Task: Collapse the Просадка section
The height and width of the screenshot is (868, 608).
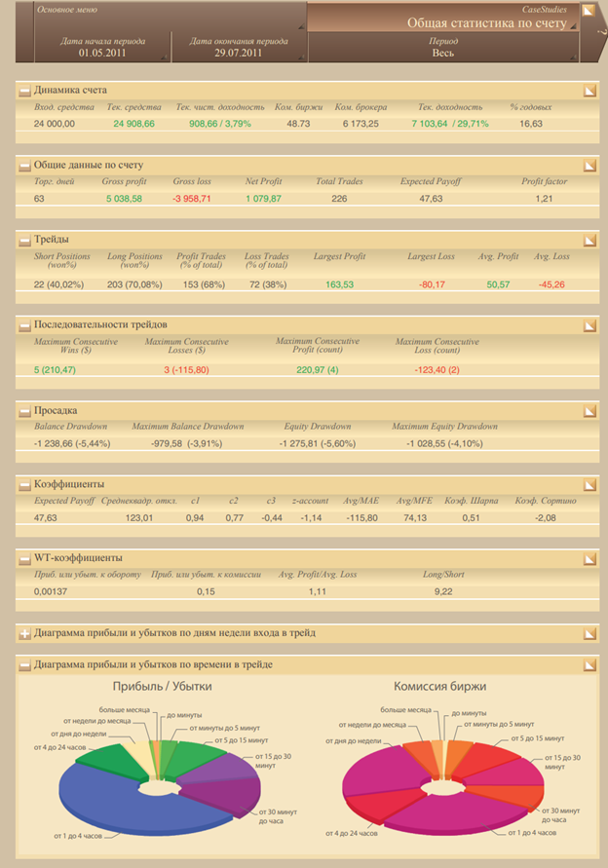Action: 24,411
